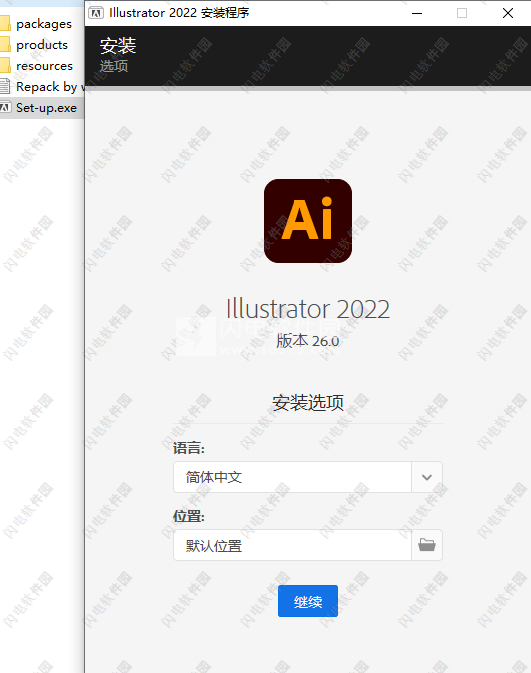Minimize the Illustrator 2022 installer window
The width and height of the screenshot is (531, 673).
[x=417, y=13]
